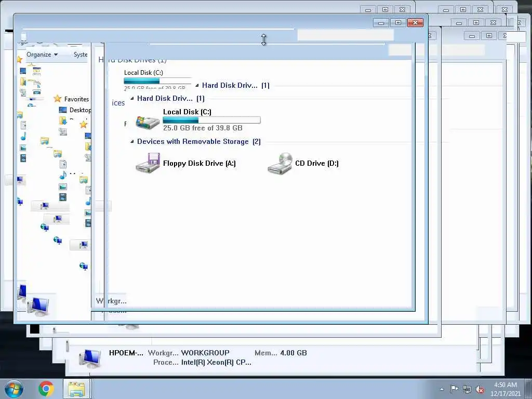
Task: Launch Google Chrome from the taskbar
Action: 46,389
